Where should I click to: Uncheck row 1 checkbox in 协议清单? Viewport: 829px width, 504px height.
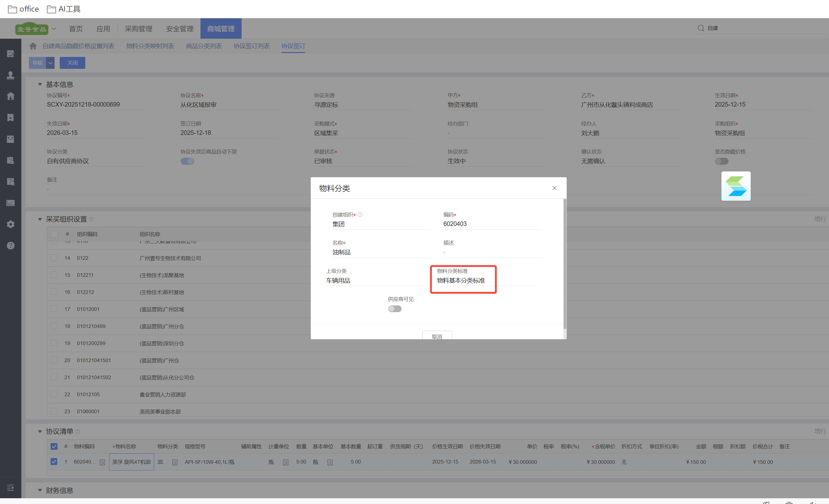click(54, 462)
